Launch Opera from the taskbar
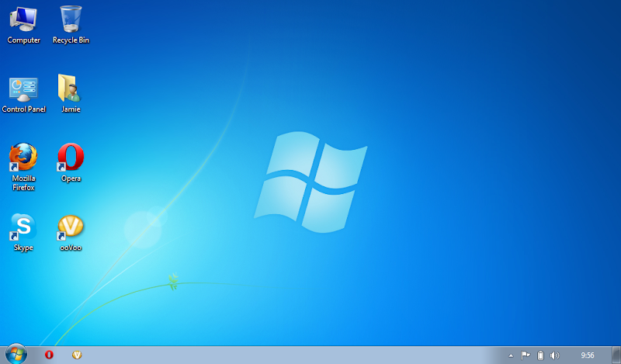621x364 pixels. pos(49,355)
